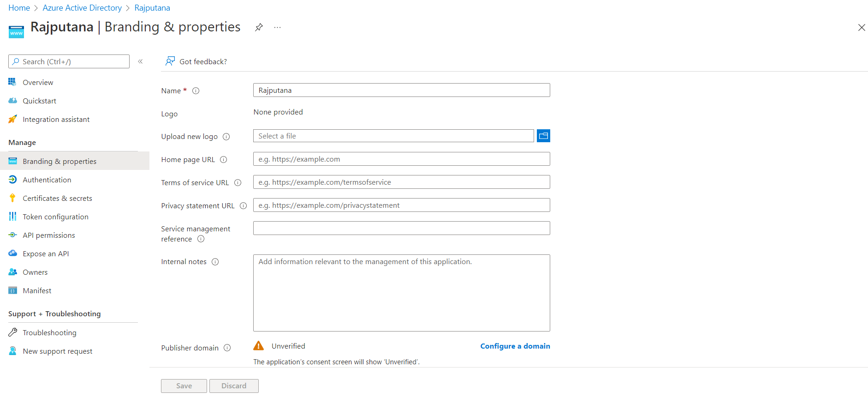Open the ellipsis more options menu
Image resolution: width=868 pixels, height=398 pixels.
point(277,27)
